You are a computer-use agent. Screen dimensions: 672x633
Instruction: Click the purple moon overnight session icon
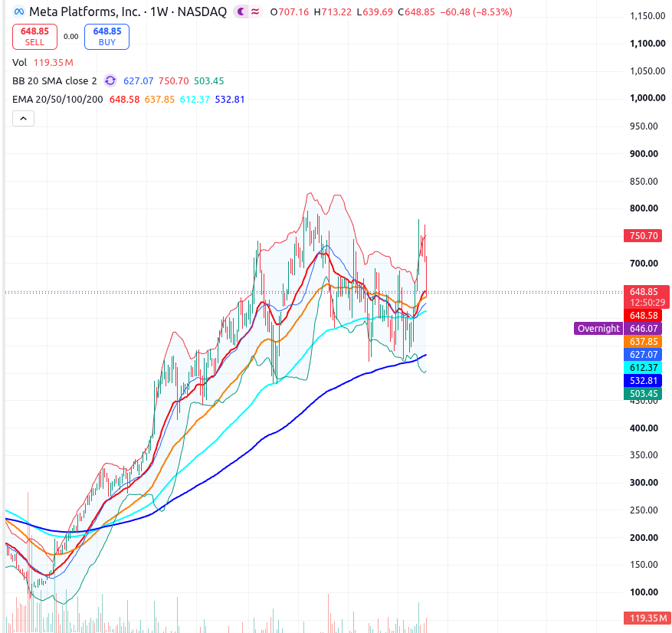(x=241, y=11)
